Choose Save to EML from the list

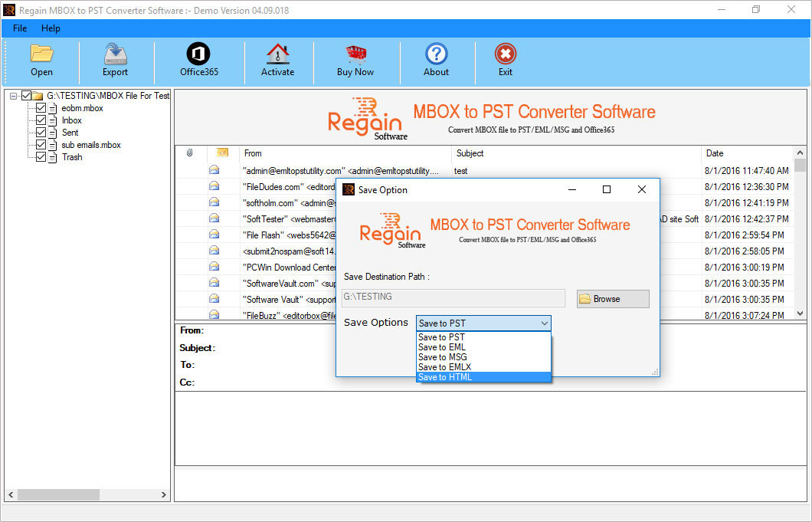tap(483, 347)
